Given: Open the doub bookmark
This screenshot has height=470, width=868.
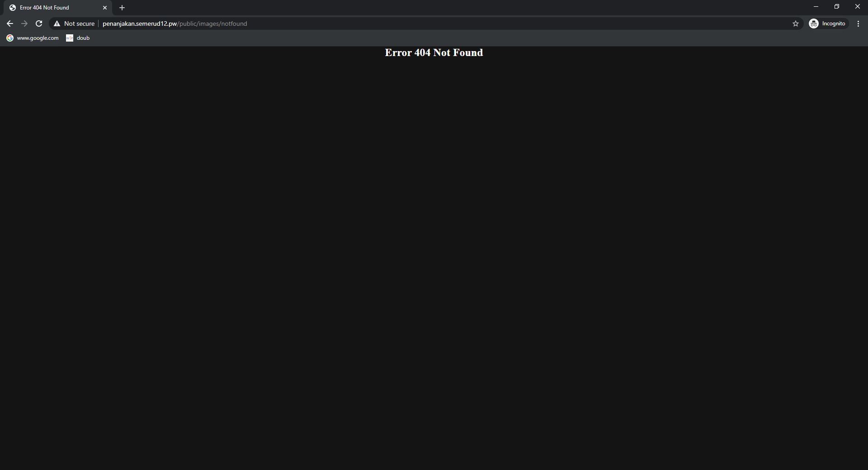Looking at the screenshot, I should tap(78, 38).
